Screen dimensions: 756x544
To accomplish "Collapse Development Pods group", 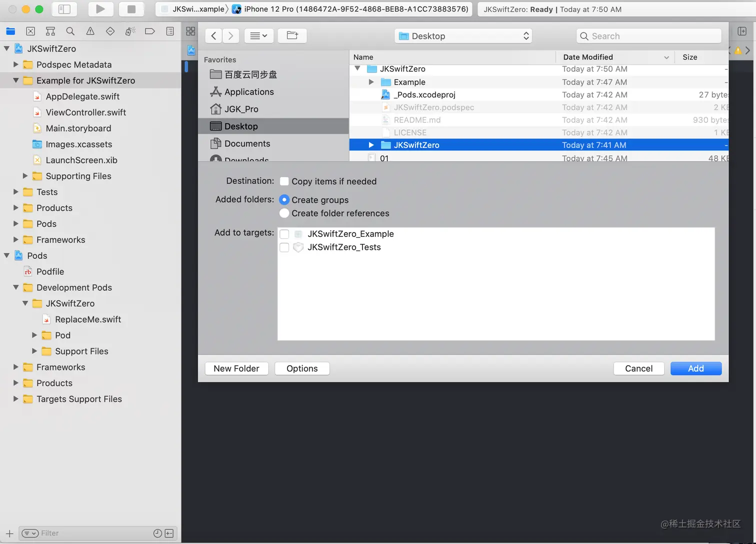I will coord(15,287).
